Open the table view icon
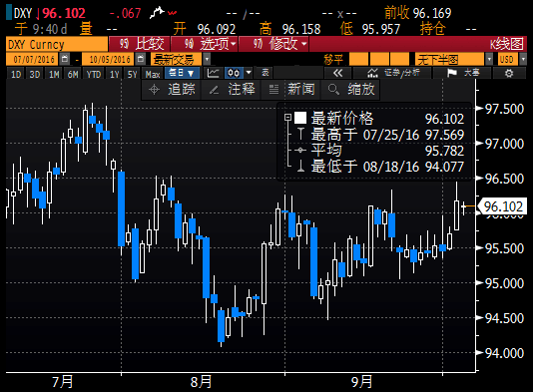Viewport: 533px width, 392px height. click(266, 73)
